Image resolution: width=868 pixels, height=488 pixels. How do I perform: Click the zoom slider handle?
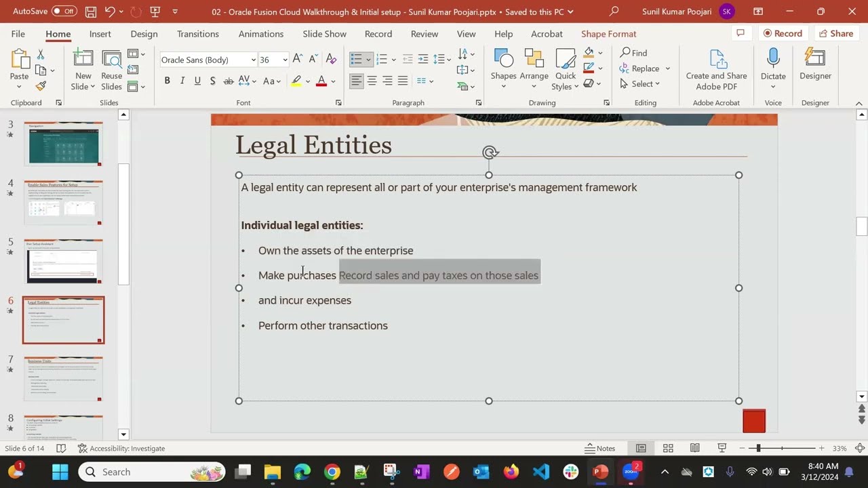tap(757, 448)
